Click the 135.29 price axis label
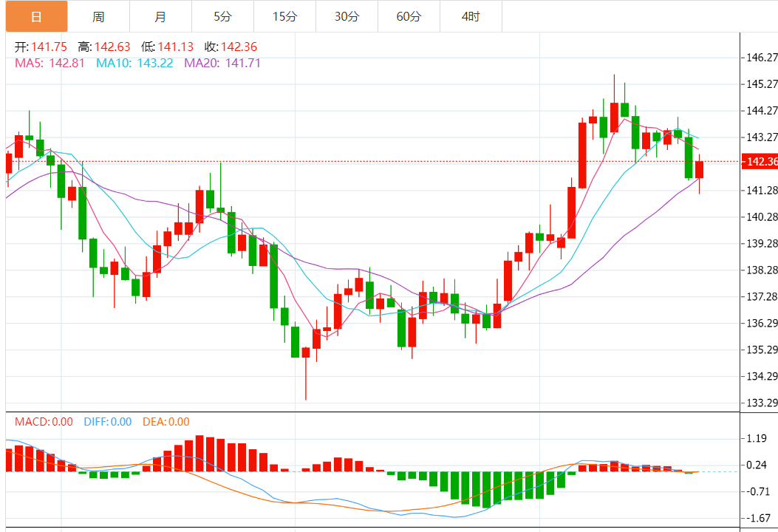The height and width of the screenshot is (532, 778). click(x=762, y=349)
